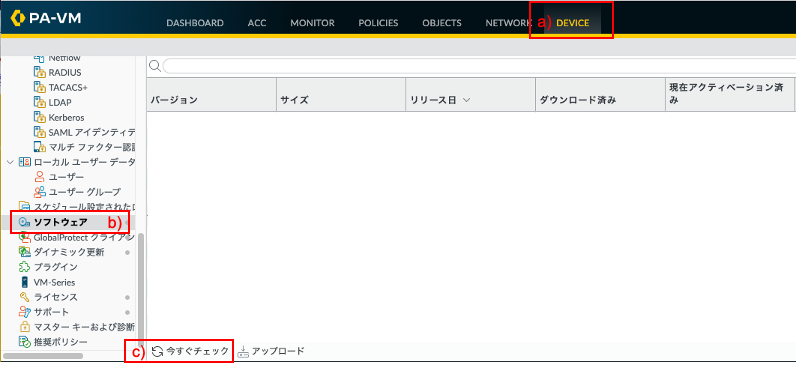Image resolution: width=796 pixels, height=371 pixels.
Task: Click the SAML アイデンティティ icon
Action: [x=40, y=132]
